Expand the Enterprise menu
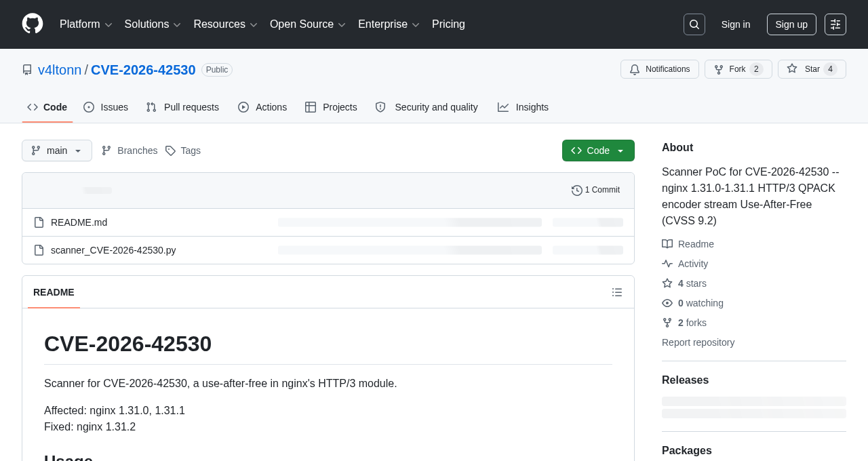868x461 pixels. point(389,24)
